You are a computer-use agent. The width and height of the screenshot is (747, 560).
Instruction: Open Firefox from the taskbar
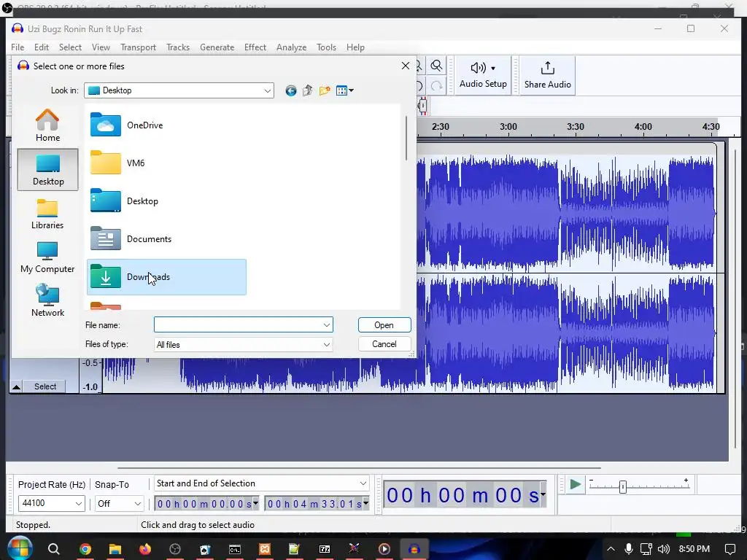(x=145, y=549)
